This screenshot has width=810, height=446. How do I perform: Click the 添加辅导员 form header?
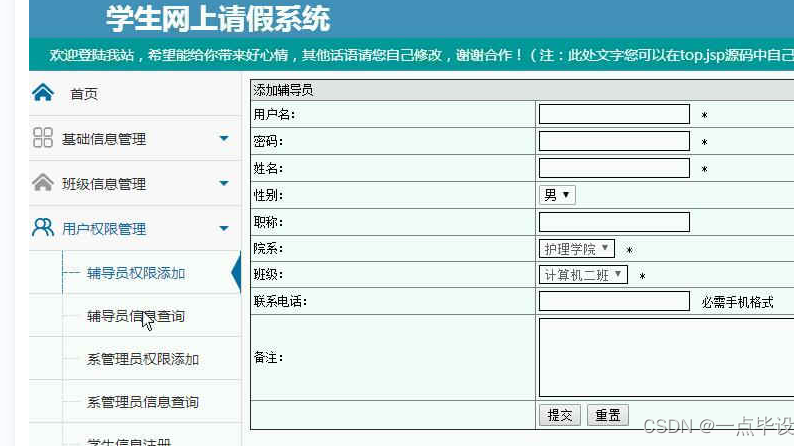283,90
